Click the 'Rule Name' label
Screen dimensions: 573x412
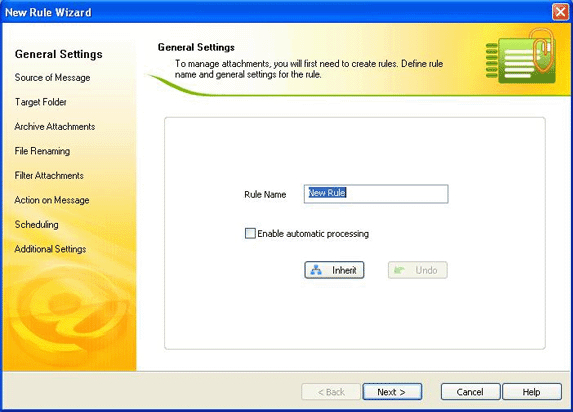tap(265, 194)
